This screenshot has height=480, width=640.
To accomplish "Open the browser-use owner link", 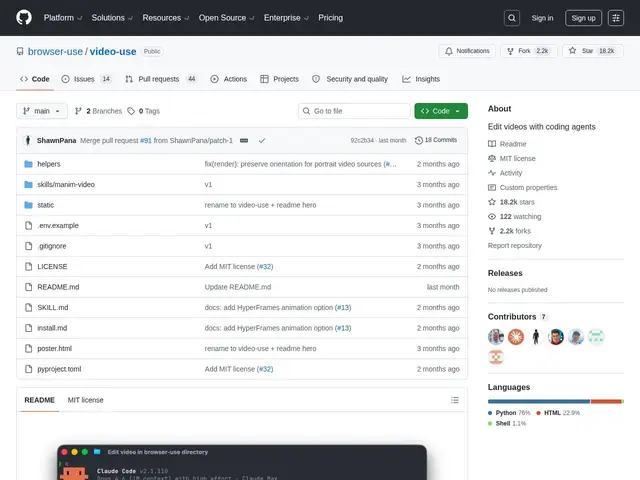I will pos(55,51).
